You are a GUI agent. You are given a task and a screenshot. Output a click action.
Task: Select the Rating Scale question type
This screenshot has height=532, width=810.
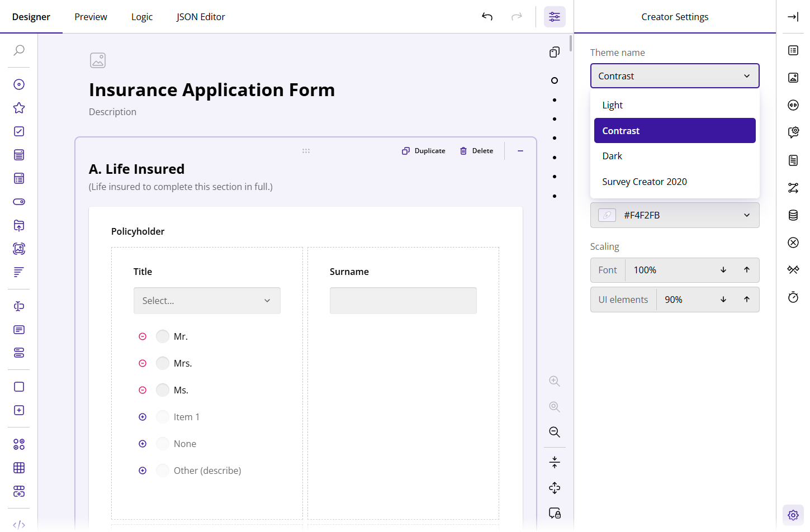(x=18, y=107)
